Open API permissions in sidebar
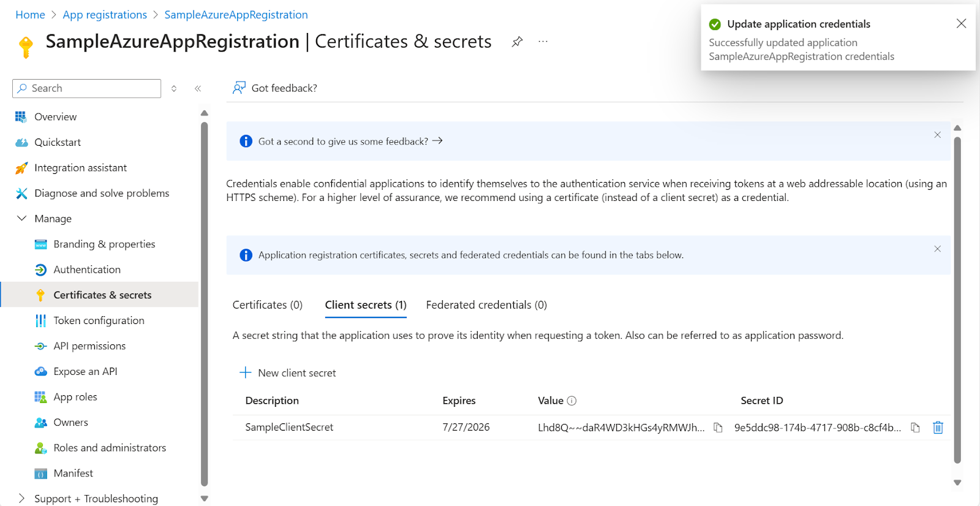This screenshot has height=506, width=980. click(x=89, y=346)
